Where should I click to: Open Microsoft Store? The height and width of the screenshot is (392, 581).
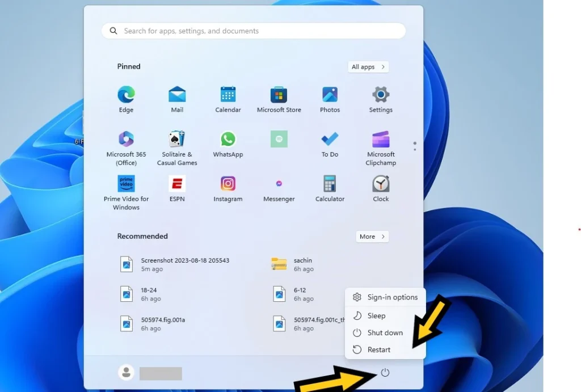pos(279,99)
